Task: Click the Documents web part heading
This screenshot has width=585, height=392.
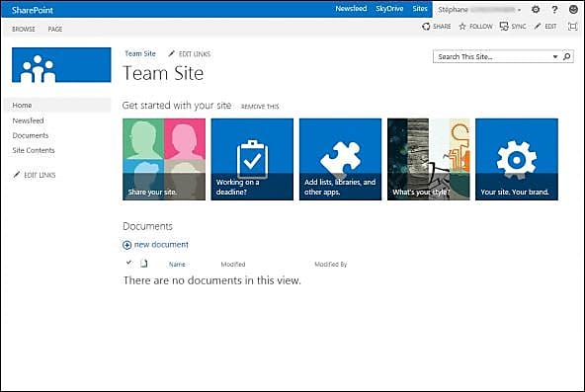Action: coord(148,226)
